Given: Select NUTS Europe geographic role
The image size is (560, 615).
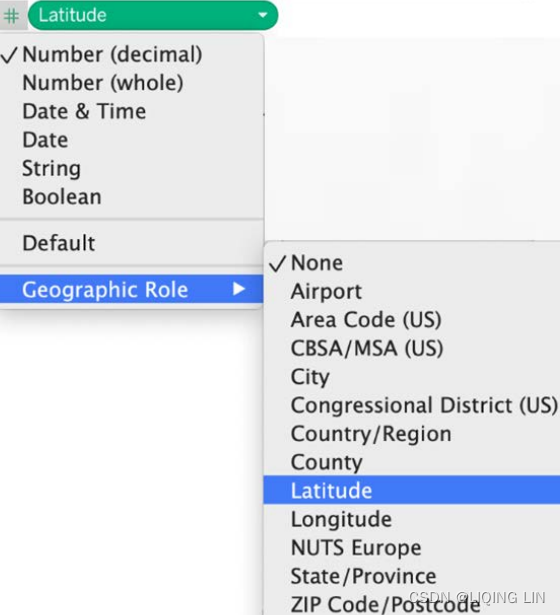Looking at the screenshot, I should (412, 548).
